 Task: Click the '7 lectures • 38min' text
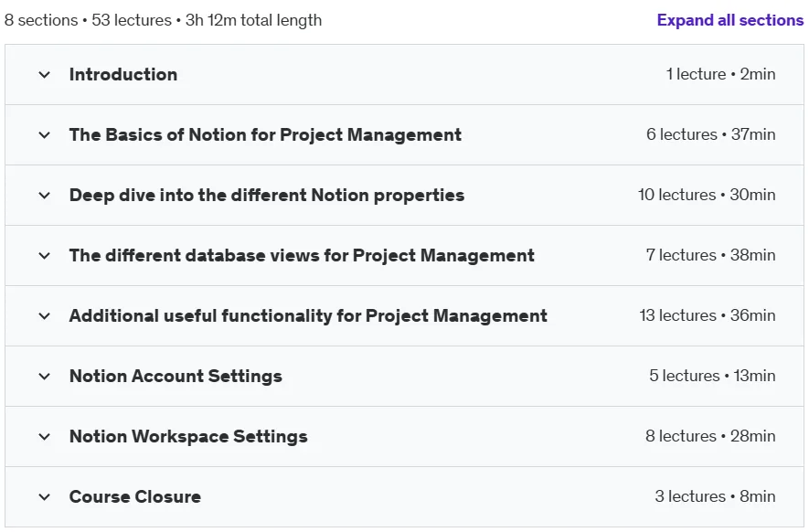(x=711, y=255)
